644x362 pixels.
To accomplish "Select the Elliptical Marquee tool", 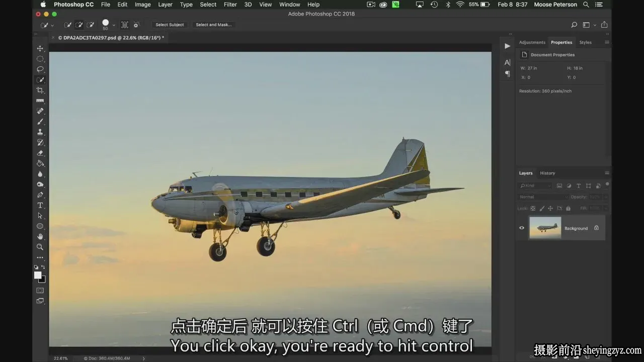I will click(x=40, y=59).
